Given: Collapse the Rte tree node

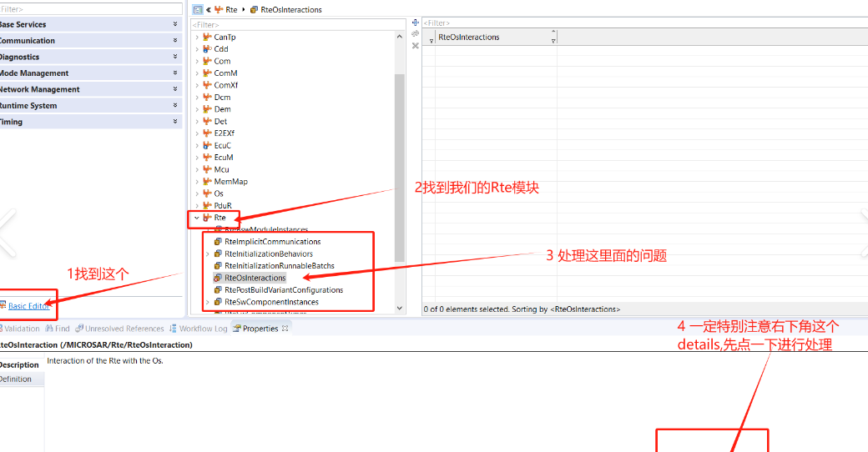Looking at the screenshot, I should 196,218.
